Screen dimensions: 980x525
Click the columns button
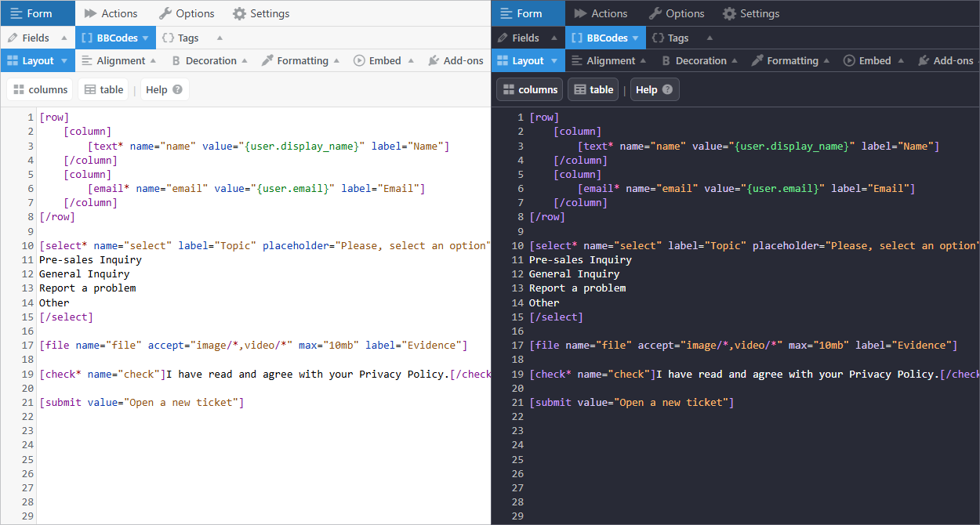click(39, 89)
